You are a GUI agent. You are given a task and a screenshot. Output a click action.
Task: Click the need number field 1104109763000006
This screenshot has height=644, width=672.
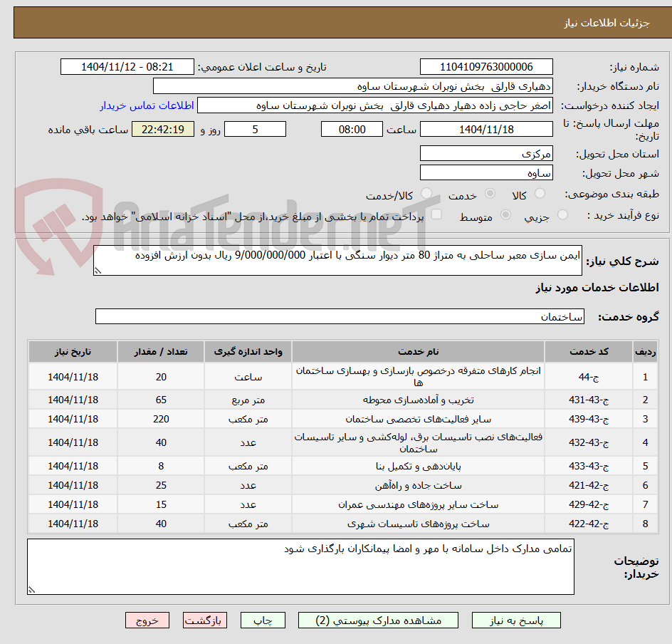[x=486, y=67]
